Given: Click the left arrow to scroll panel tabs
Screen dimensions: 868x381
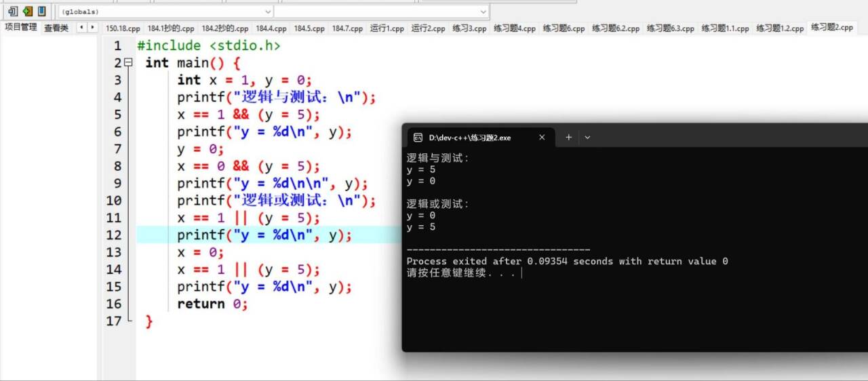Looking at the screenshot, I should click(81, 27).
